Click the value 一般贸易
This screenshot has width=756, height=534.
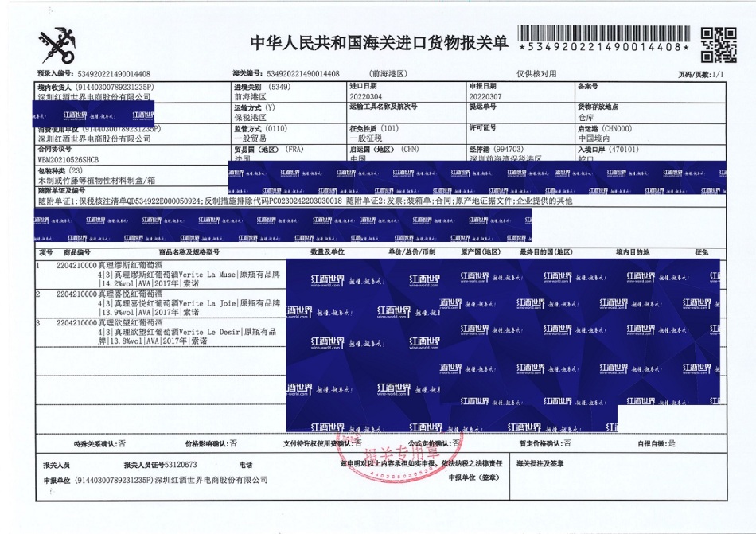(x=250, y=138)
